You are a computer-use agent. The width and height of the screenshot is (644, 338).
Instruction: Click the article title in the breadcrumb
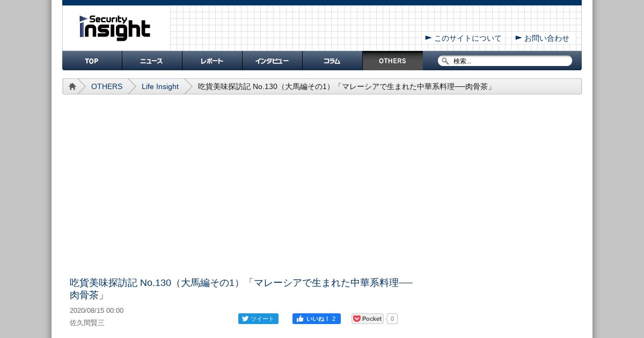coord(346,86)
